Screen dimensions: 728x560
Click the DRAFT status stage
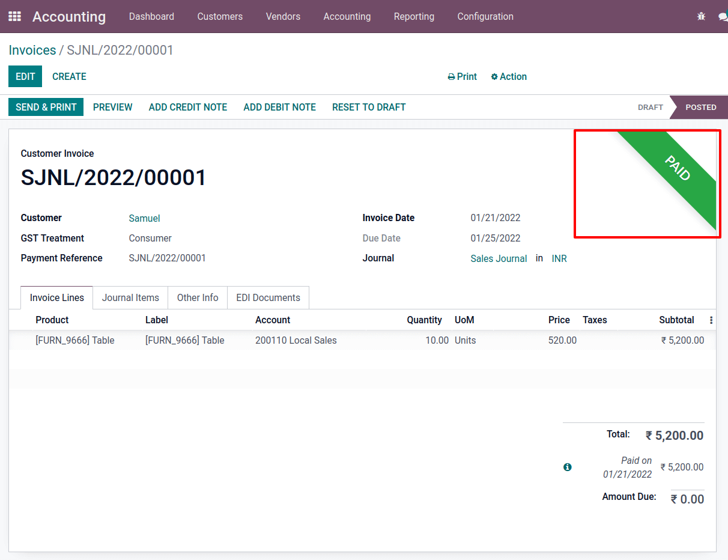click(x=650, y=107)
